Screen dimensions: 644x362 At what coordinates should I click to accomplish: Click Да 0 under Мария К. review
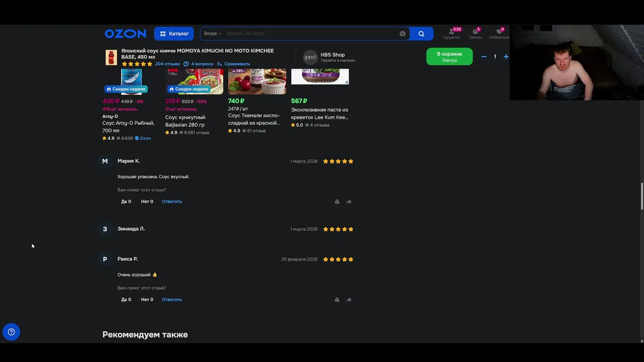[x=126, y=202]
